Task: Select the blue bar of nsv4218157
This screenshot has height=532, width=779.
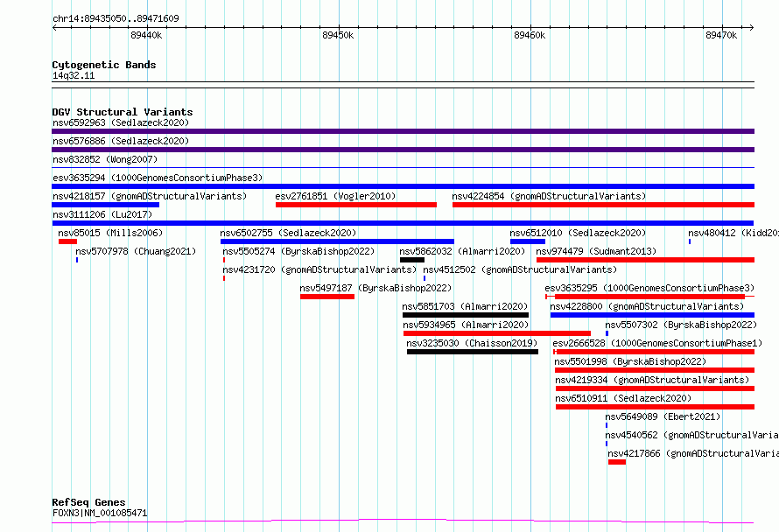Action: (x=105, y=205)
